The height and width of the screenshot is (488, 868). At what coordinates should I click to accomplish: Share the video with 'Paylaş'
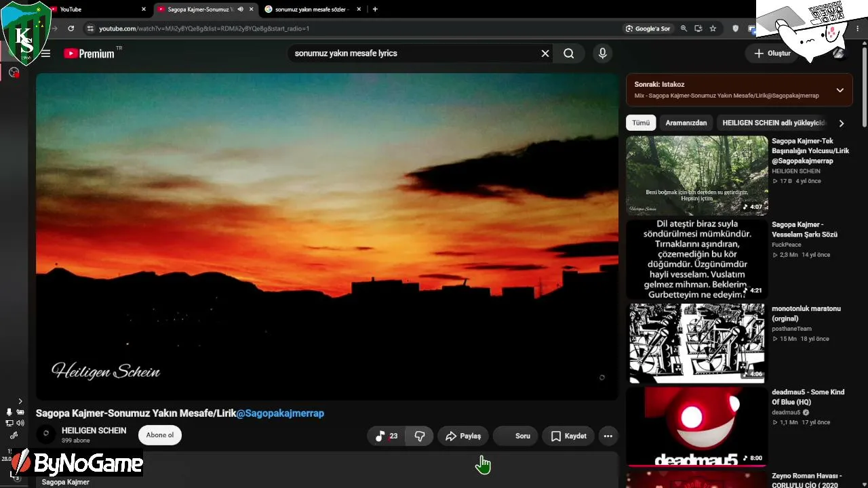463,436
